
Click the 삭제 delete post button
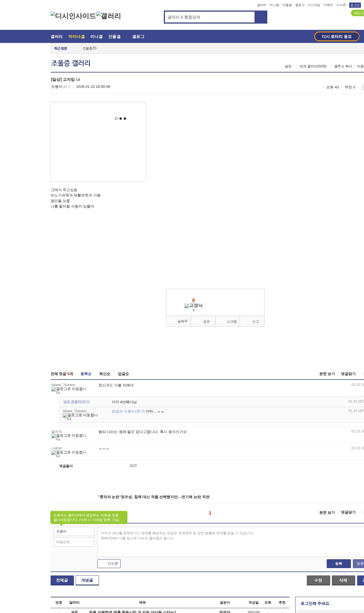pyautogui.click(x=343, y=580)
